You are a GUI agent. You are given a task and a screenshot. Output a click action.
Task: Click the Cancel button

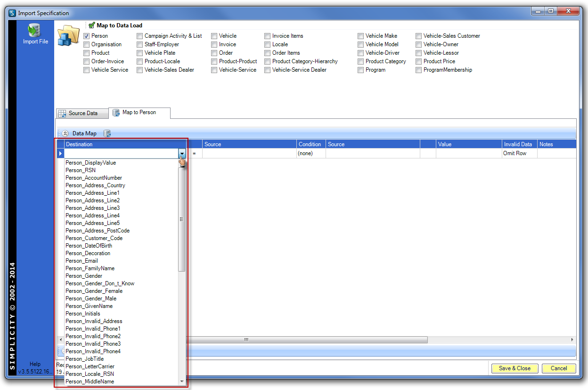559,368
